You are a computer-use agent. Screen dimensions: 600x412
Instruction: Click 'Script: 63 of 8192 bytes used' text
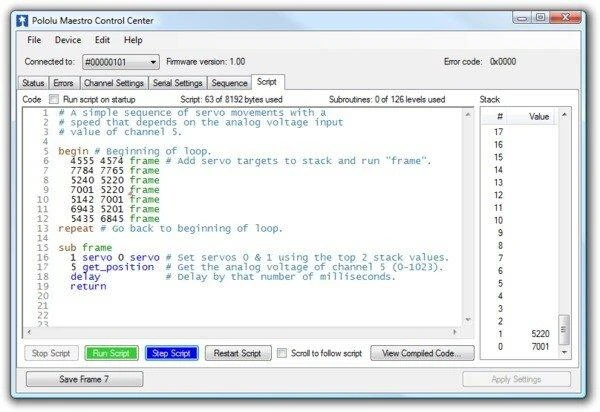click(x=232, y=99)
